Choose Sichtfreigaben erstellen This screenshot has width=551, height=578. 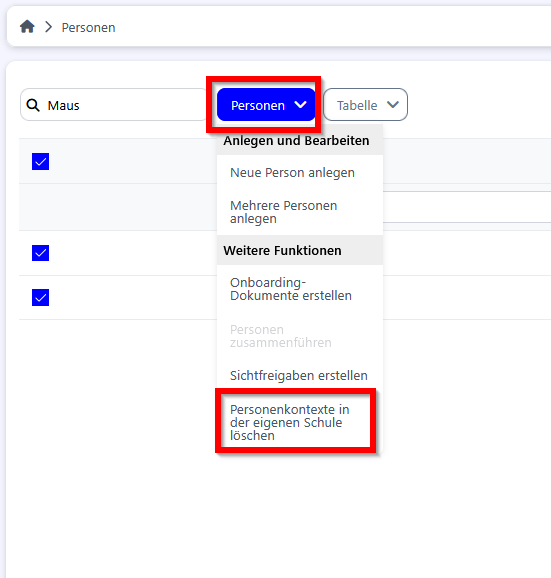click(x=299, y=376)
